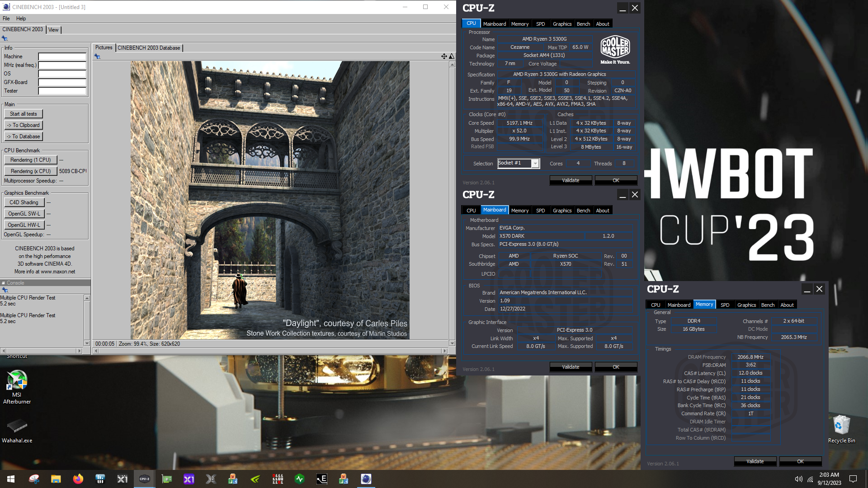
Task: Click the pin icon under the Pictures tab
Action: click(97, 56)
